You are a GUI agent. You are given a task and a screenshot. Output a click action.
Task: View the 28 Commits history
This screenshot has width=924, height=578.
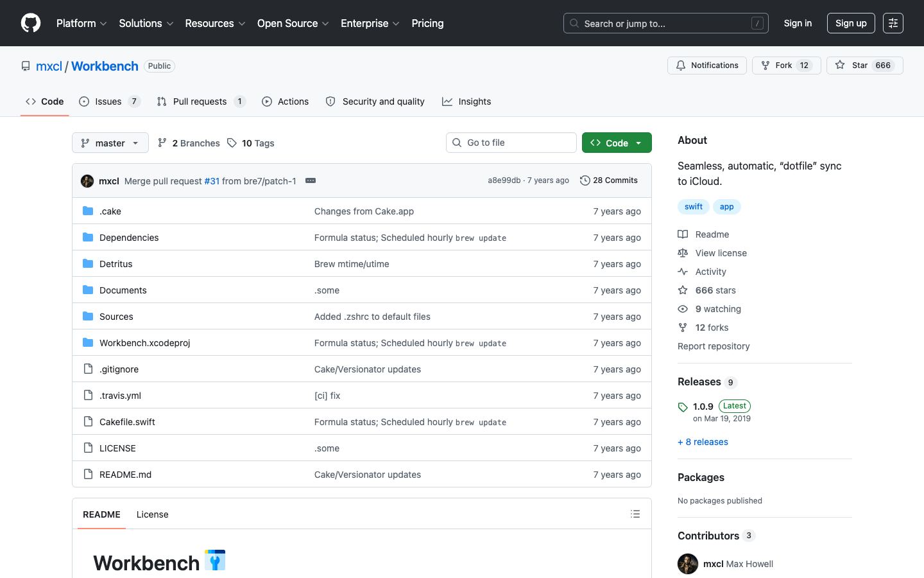pyautogui.click(x=609, y=180)
